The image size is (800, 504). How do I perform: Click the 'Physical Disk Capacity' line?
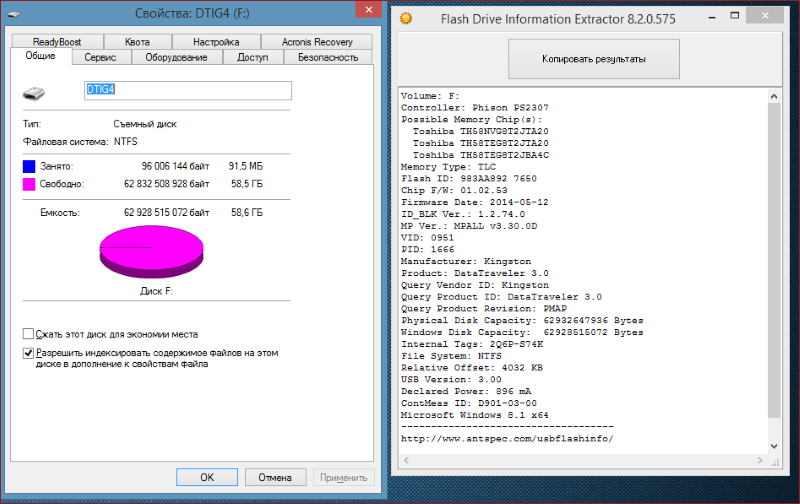(x=522, y=320)
